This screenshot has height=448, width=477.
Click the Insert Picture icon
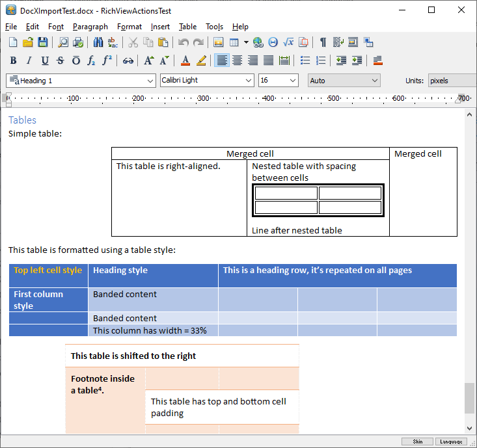coord(218,42)
